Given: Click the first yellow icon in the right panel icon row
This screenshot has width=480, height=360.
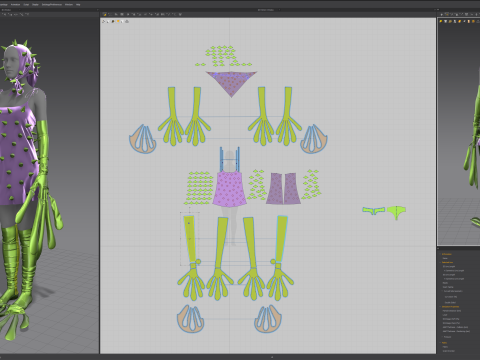Looking at the screenshot, I should pyautogui.click(x=441, y=21).
